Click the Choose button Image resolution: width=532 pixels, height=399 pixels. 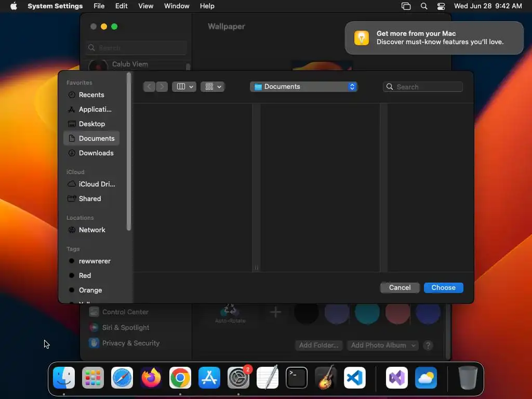point(444,288)
